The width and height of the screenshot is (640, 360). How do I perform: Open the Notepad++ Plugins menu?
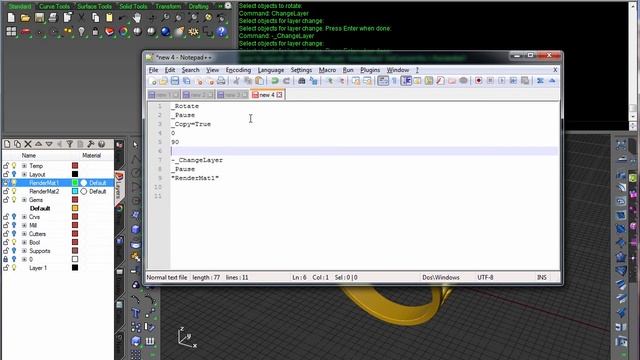[370, 70]
